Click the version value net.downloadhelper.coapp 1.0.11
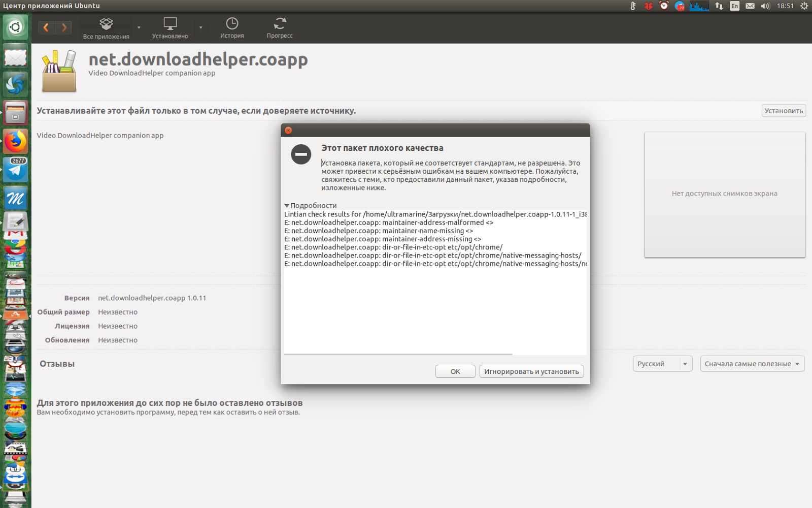812x508 pixels. coord(152,298)
